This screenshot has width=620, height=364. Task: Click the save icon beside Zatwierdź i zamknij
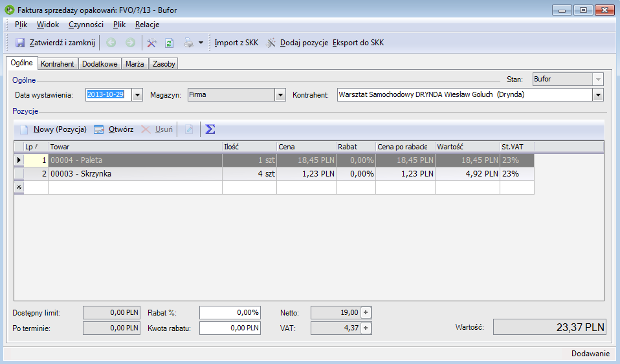(20, 43)
